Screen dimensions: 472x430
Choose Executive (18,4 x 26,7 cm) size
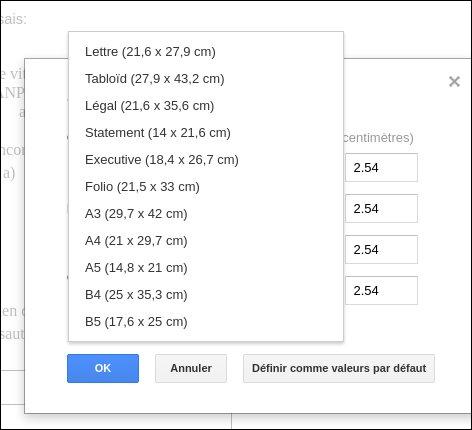(206, 160)
